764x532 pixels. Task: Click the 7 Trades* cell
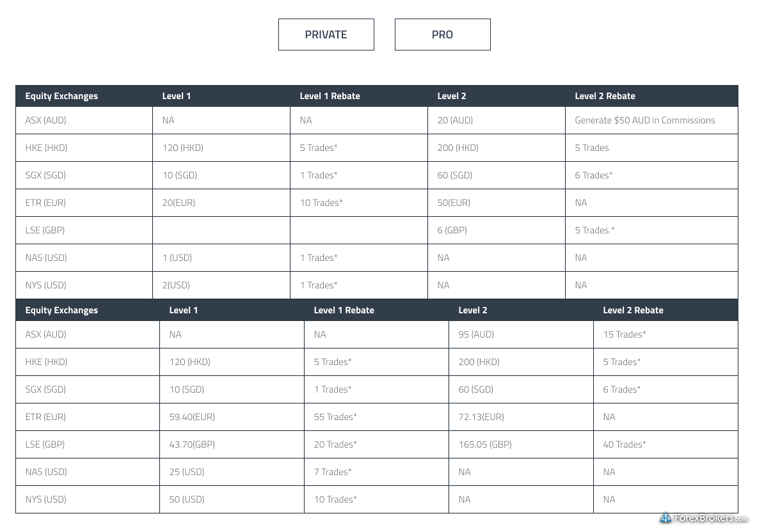tap(376, 472)
